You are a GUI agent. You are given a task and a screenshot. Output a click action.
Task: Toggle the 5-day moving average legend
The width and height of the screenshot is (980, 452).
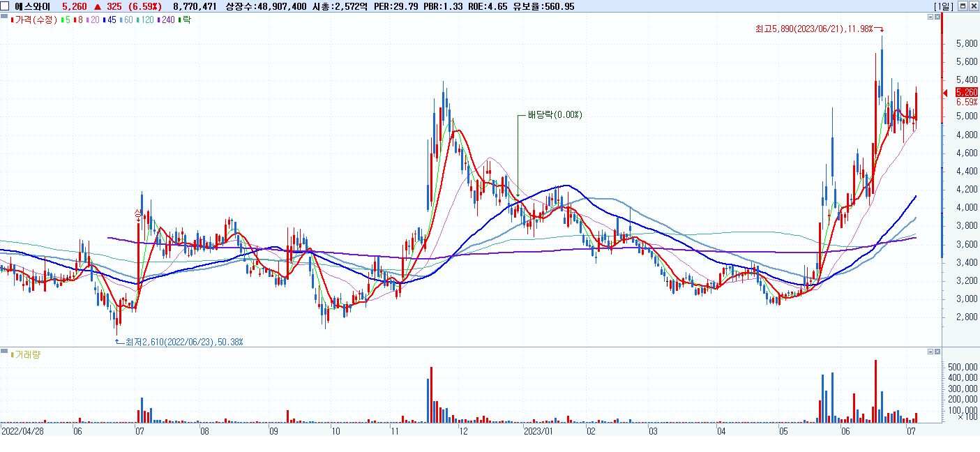66,20
